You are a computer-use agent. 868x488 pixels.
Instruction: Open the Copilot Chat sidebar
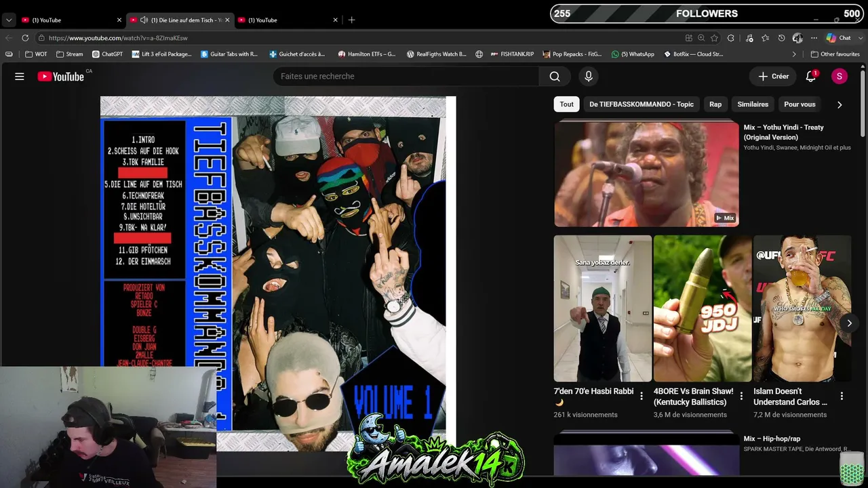point(839,38)
